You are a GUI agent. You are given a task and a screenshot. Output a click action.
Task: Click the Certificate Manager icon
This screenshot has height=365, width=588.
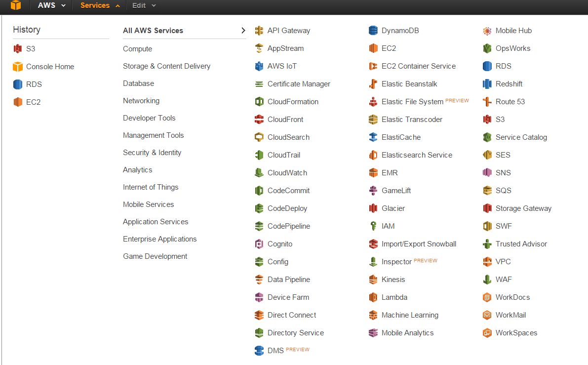point(259,84)
